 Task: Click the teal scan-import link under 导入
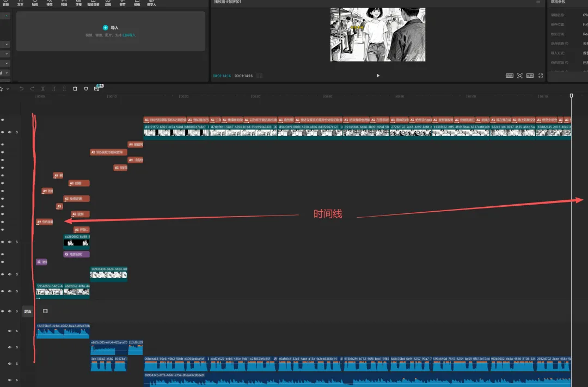(x=129, y=35)
